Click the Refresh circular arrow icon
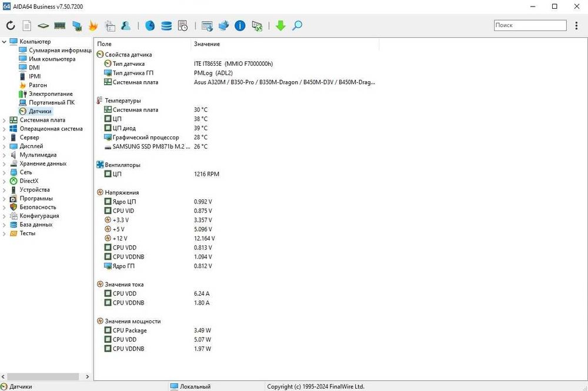Viewport: 588px width, 391px height. (11, 25)
